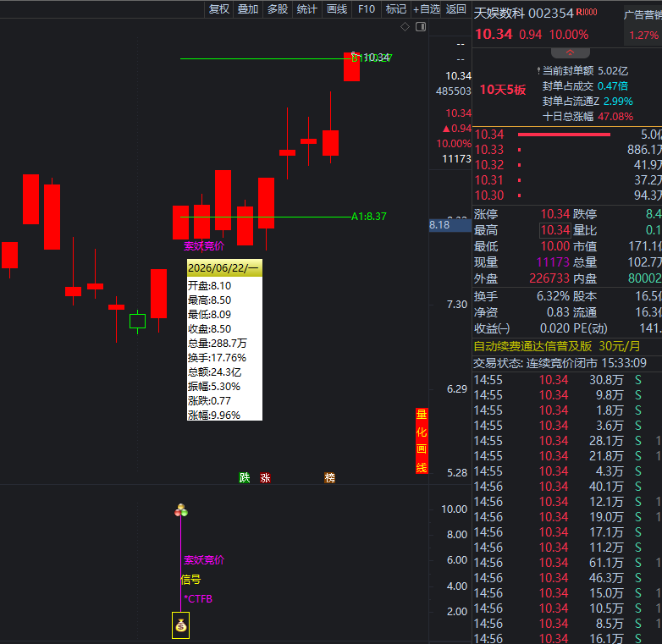Open 自动续费通达信普及版 30元/月 ad link
The image size is (662, 644).
coord(557,346)
